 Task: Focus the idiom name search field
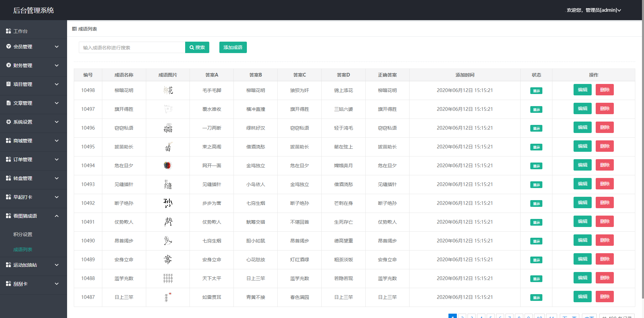[x=132, y=47]
